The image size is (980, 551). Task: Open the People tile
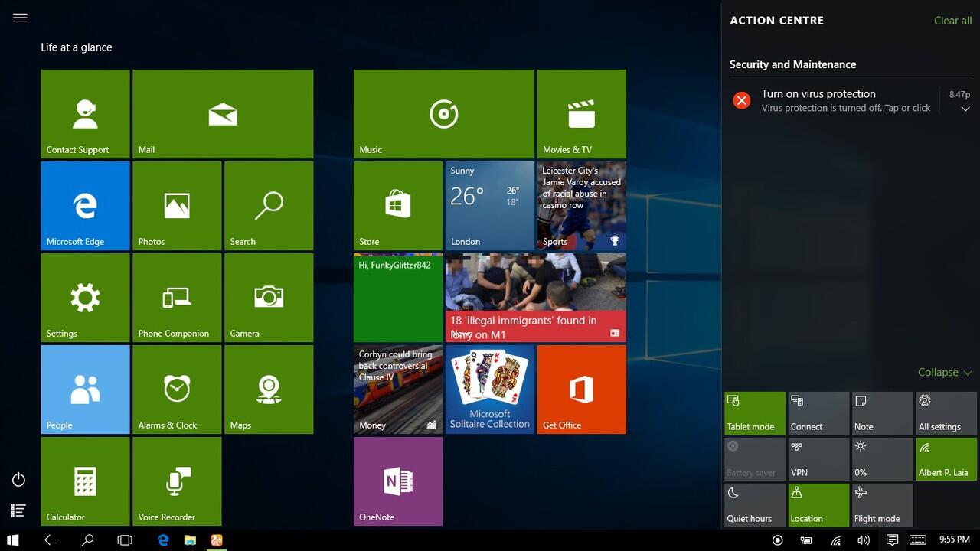click(x=85, y=390)
